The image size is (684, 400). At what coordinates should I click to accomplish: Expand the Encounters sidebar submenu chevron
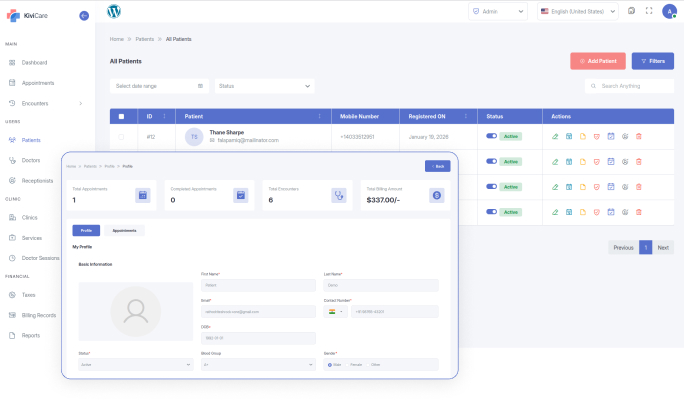click(81, 103)
